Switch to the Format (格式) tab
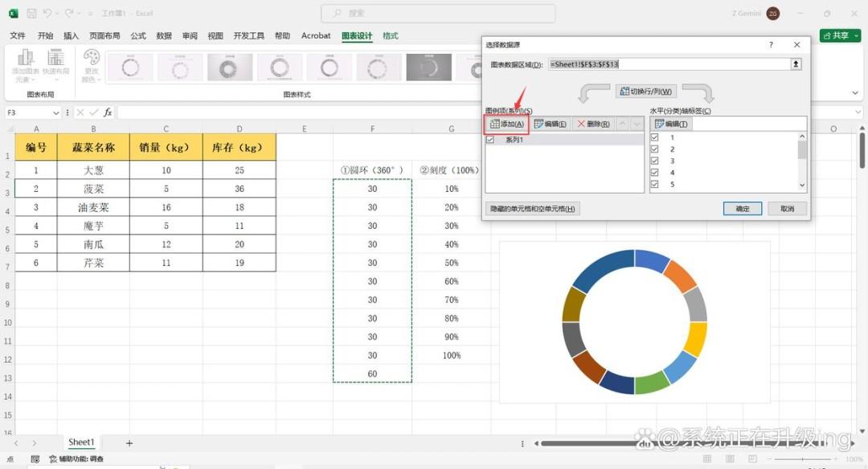 pos(391,35)
